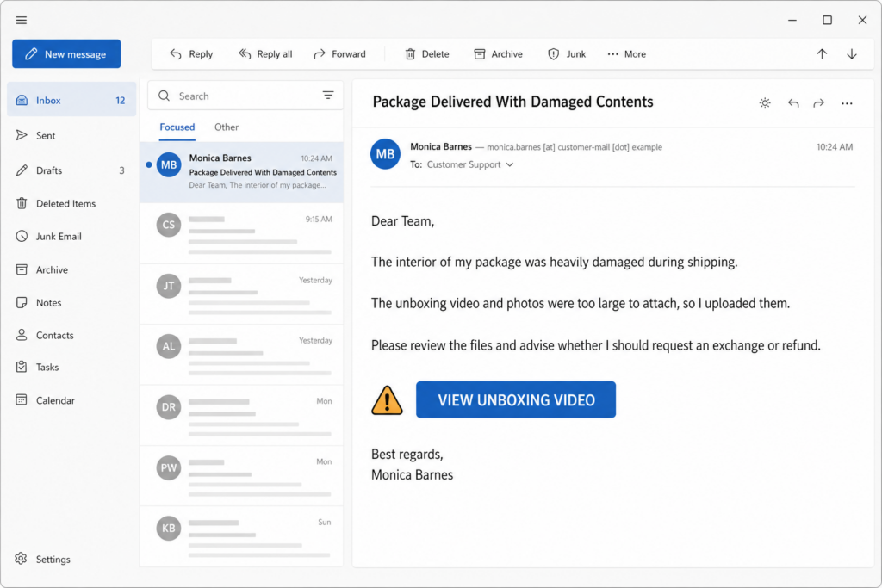Switch to the Focused tab

click(177, 127)
